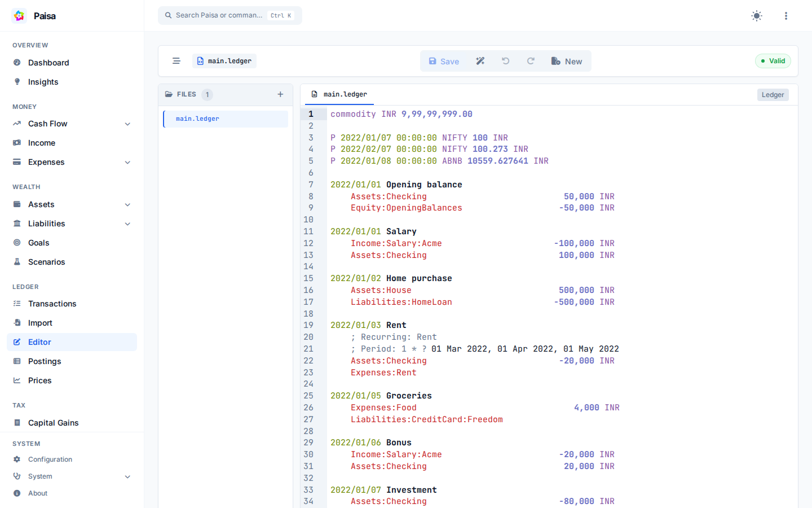Click the 'Opening balance' transaction title
The height and width of the screenshot is (508, 812).
(x=424, y=185)
